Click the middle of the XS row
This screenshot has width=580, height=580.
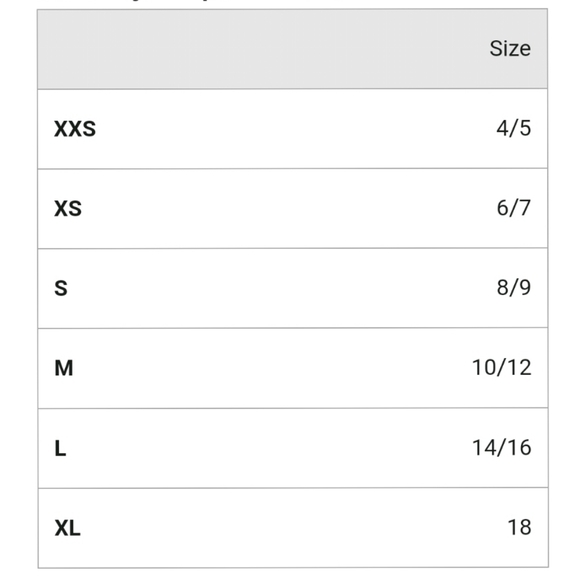293,209
